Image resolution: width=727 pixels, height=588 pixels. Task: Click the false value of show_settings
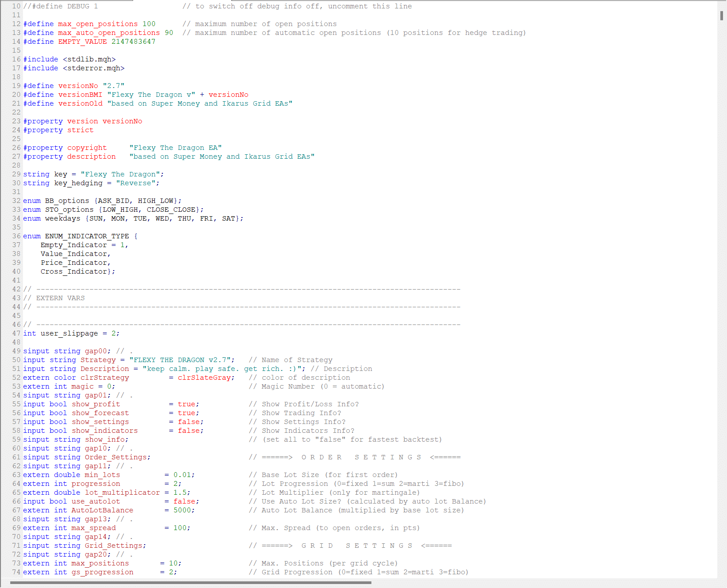click(x=188, y=422)
